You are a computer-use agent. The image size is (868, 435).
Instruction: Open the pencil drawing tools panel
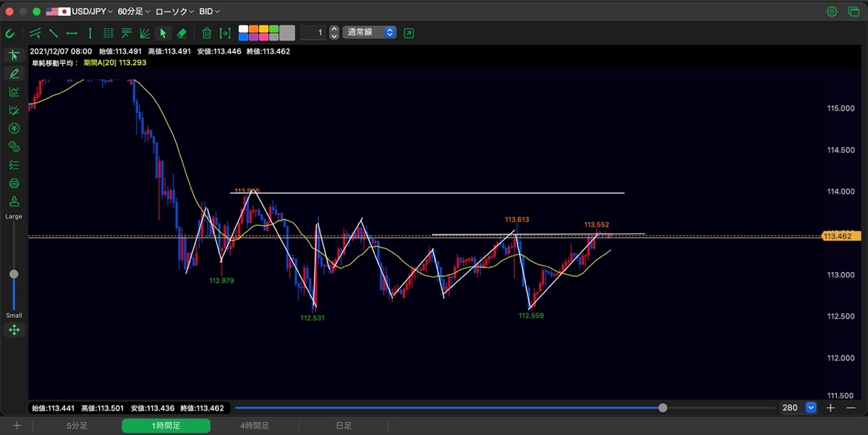(14, 73)
